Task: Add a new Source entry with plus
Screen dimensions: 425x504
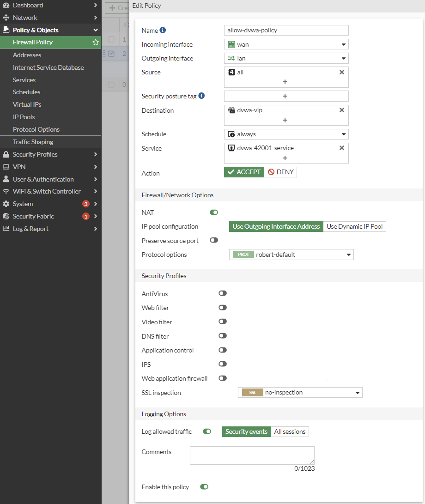Action: 285,82
